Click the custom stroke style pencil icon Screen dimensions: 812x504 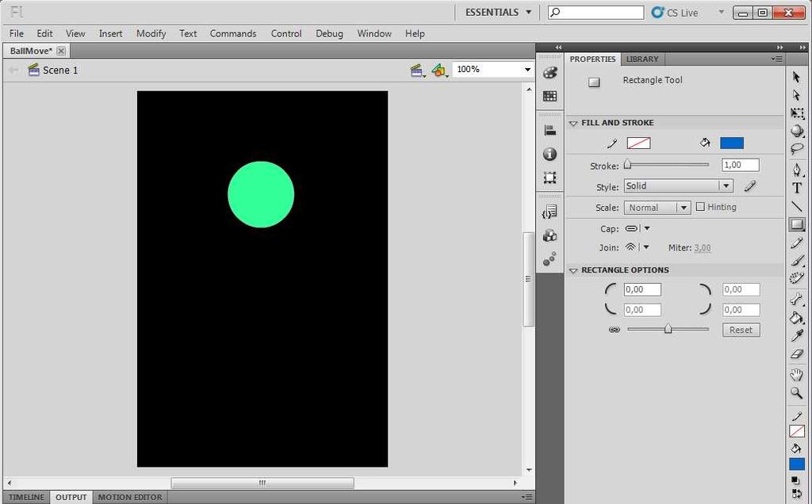[x=750, y=185]
